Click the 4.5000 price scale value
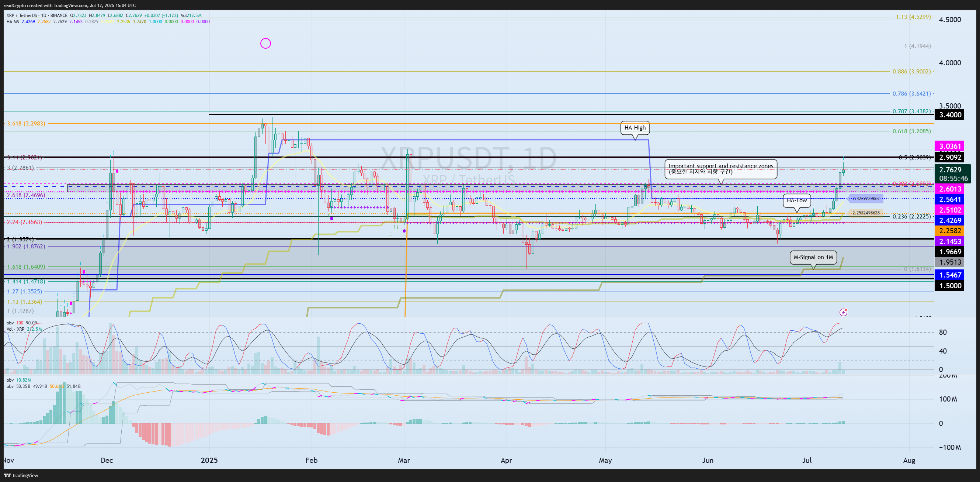Viewport: 980px width, 482px height. click(949, 20)
